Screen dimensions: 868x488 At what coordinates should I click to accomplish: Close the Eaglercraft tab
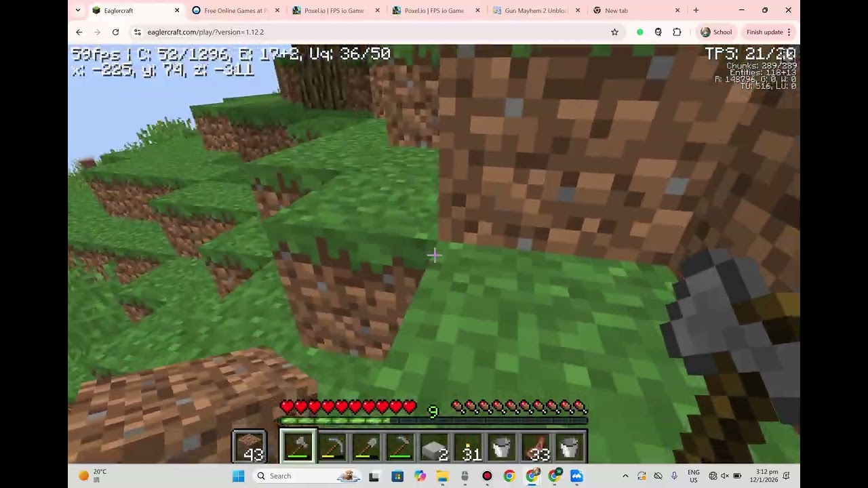point(177,10)
